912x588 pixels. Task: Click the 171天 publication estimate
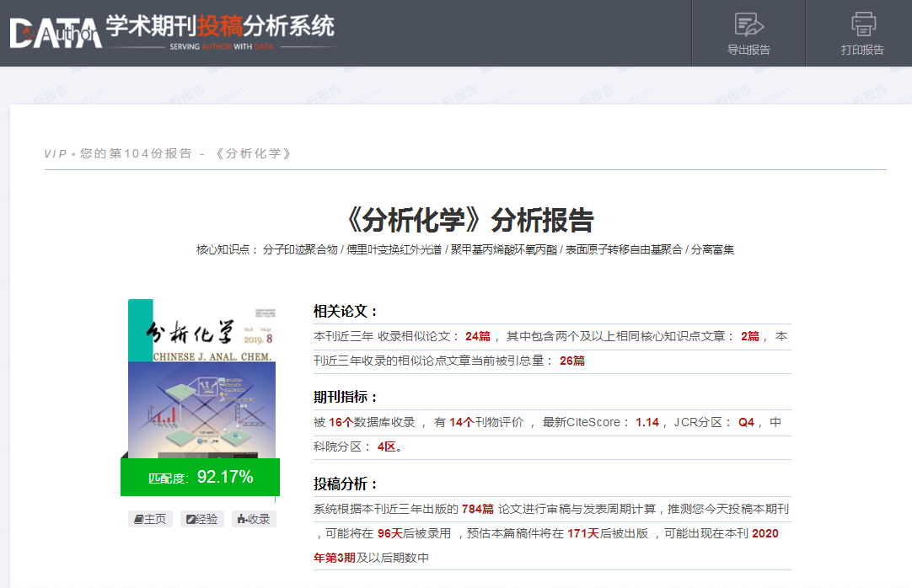(x=582, y=533)
